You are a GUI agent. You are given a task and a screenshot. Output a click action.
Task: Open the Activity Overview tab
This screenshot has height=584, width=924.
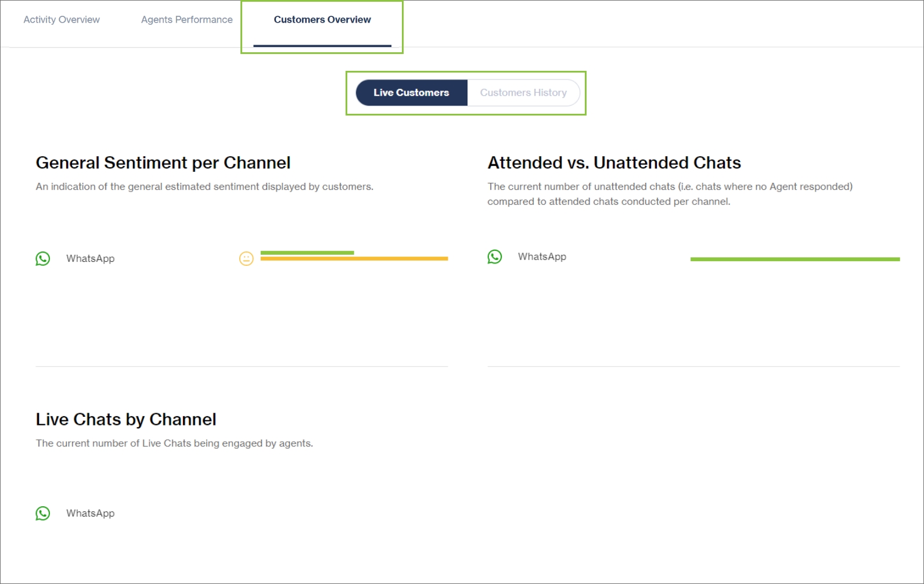click(62, 20)
